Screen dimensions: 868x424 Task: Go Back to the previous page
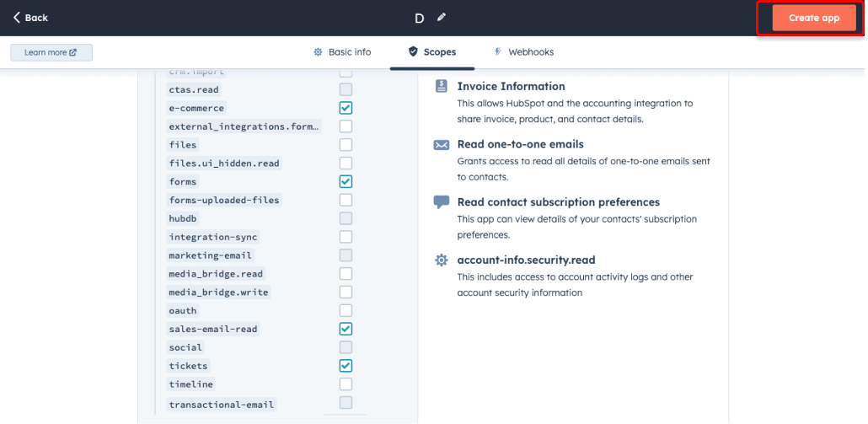(x=30, y=18)
